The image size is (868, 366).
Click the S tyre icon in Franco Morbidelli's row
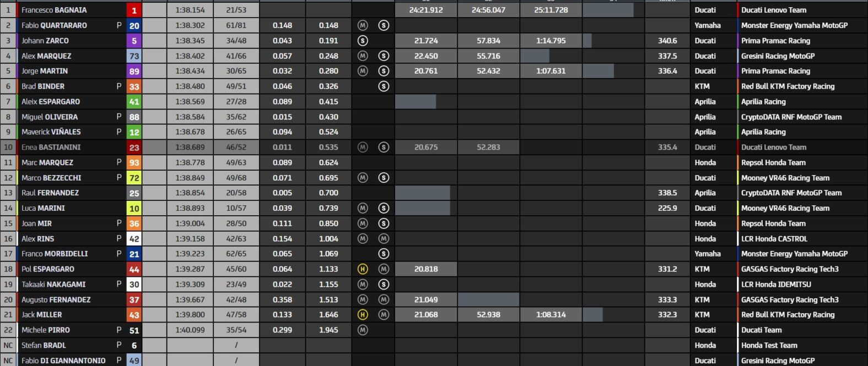(384, 254)
